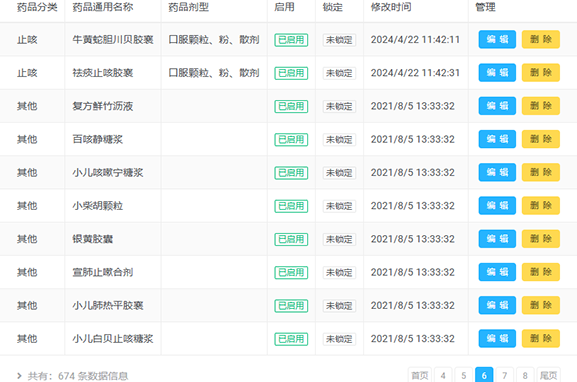Go to page 7
Image resolution: width=577 pixels, height=382 pixels.
pos(505,375)
